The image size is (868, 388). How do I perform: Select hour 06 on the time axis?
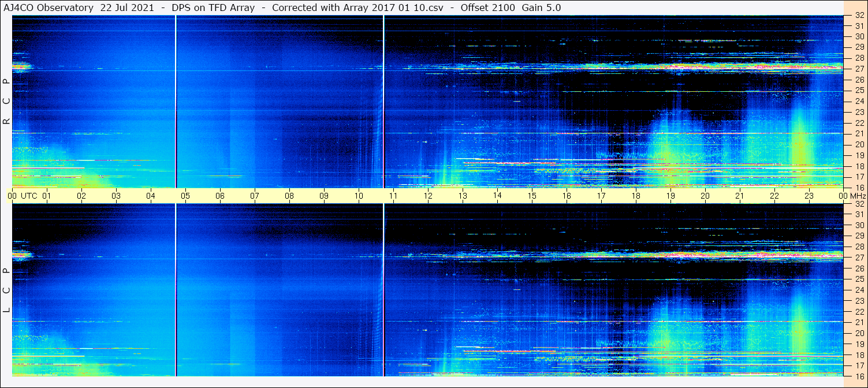(x=220, y=196)
